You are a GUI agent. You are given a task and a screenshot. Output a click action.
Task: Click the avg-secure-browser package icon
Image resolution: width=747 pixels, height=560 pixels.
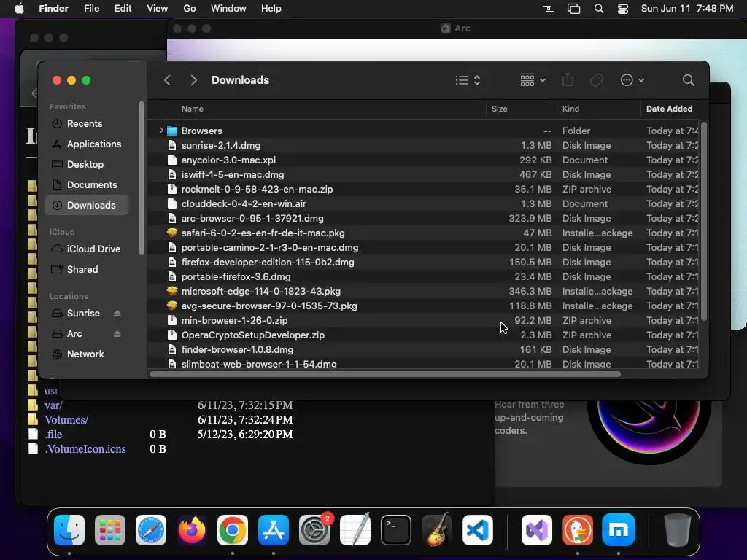pos(172,306)
